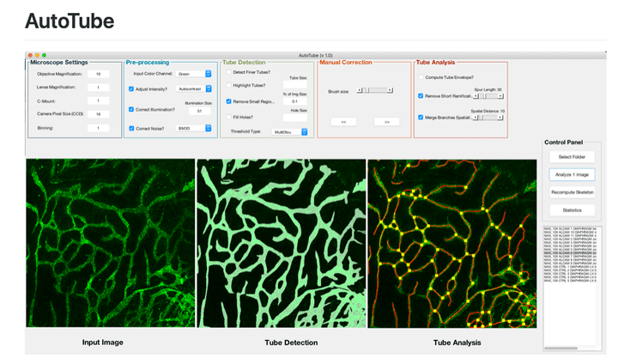The width and height of the screenshot is (618, 364).
Task: Open Statistics from the Control Panel
Action: pyautogui.click(x=572, y=210)
